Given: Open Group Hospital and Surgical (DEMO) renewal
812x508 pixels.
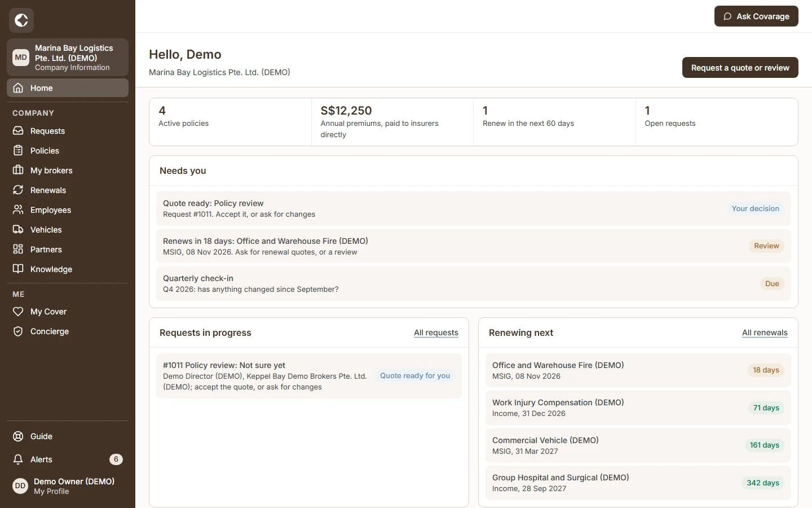Looking at the screenshot, I should coord(638,483).
